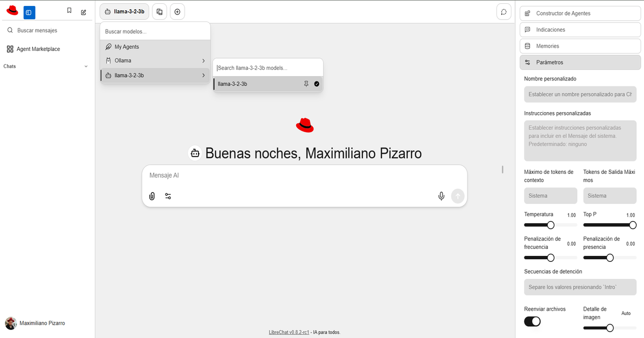Click the bookmark icon in sidebar header
This screenshot has width=644, height=338.
point(69,11)
